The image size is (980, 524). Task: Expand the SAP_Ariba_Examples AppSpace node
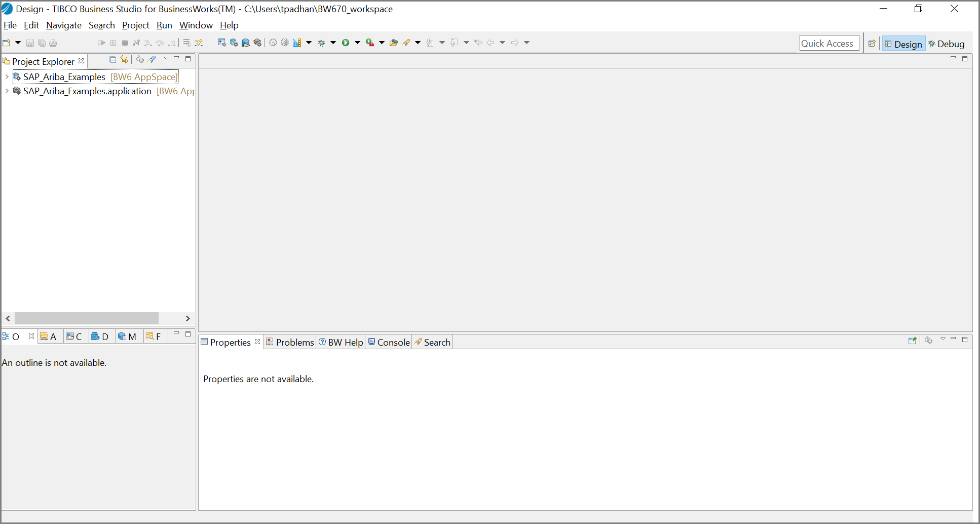coord(7,77)
